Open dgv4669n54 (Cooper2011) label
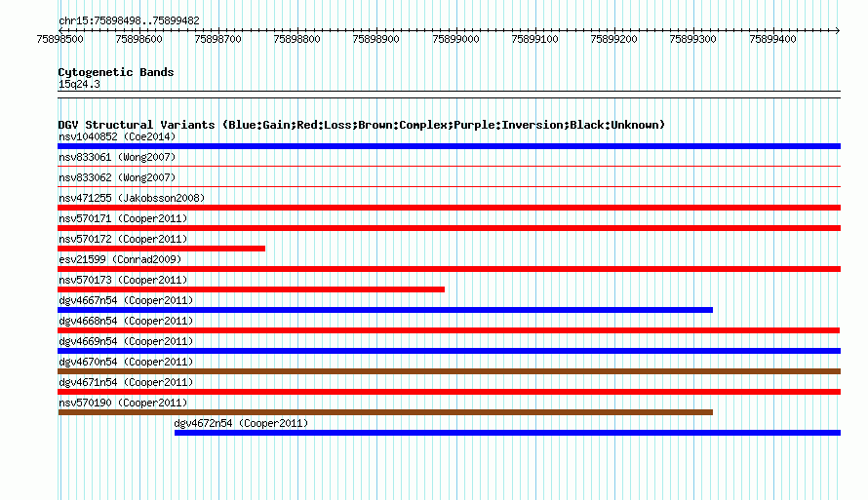The image size is (868, 500). (126, 341)
